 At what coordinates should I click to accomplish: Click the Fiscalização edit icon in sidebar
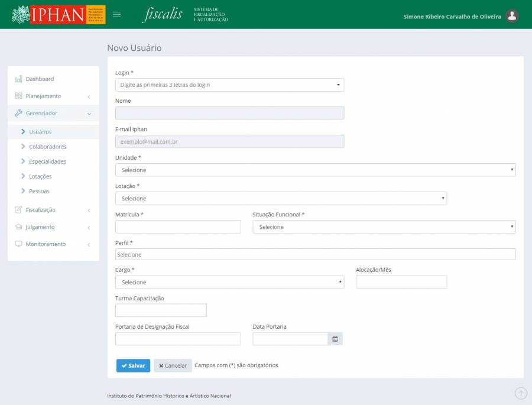point(18,210)
